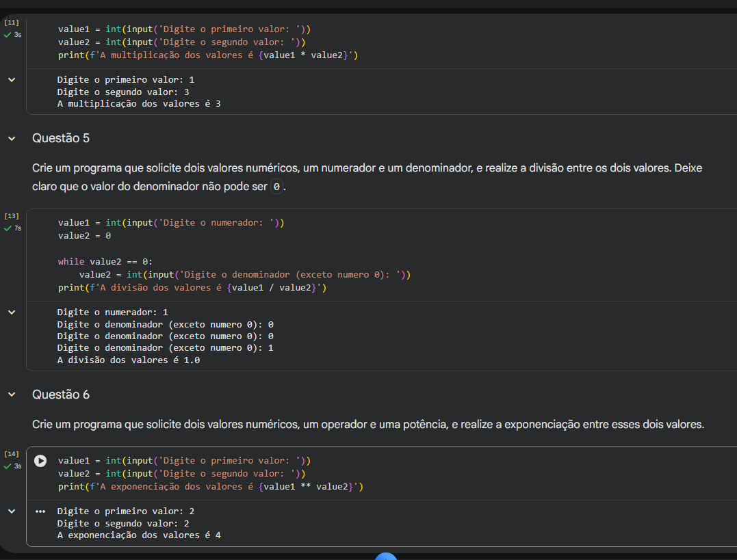
Task: Place cursor on the 'A multiplicação' print line in cell 11
Action: click(208, 55)
